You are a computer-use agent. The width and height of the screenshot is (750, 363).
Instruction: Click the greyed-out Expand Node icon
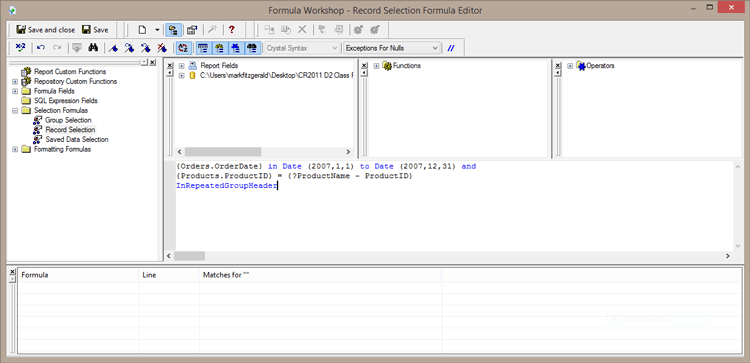coord(322,30)
